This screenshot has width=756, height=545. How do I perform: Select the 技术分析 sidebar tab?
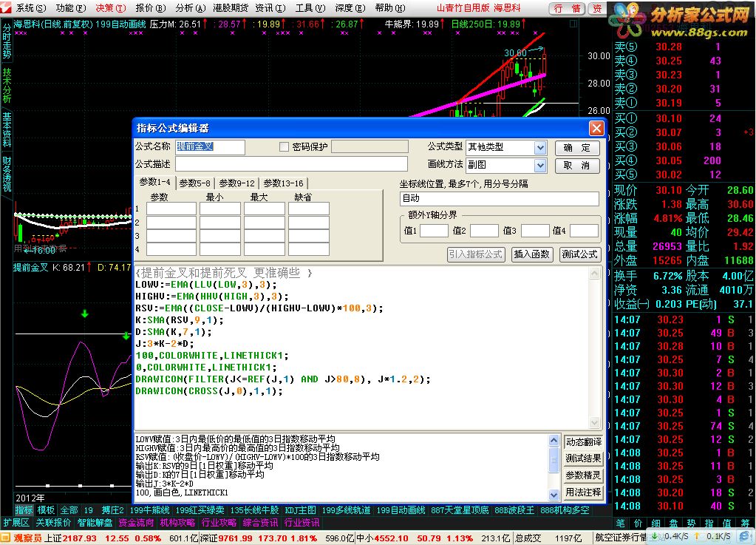7,85
